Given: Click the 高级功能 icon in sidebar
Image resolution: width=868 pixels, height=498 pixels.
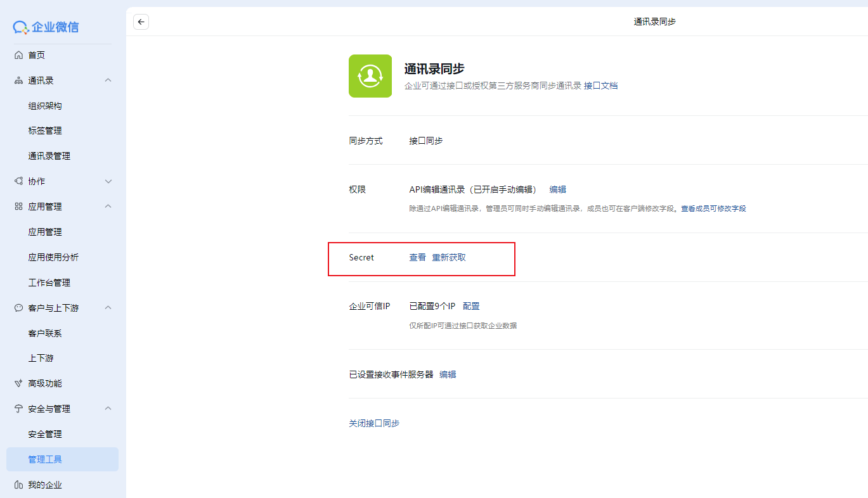Looking at the screenshot, I should coord(18,383).
